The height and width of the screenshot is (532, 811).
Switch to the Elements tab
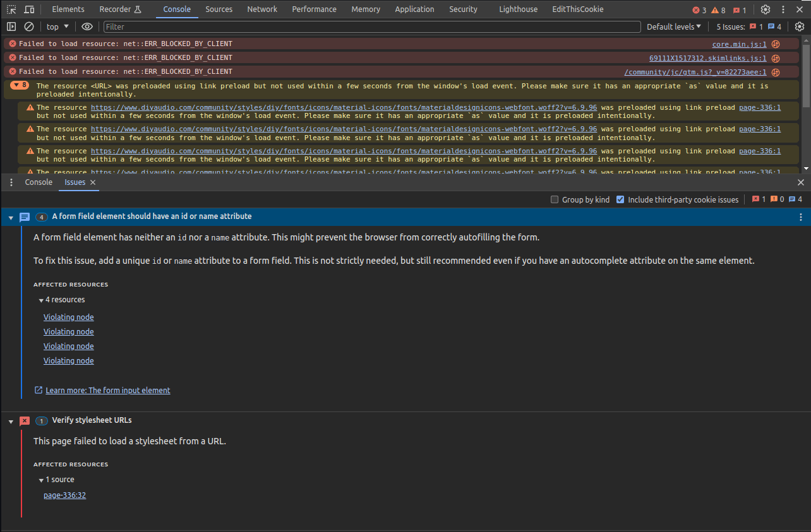68,9
